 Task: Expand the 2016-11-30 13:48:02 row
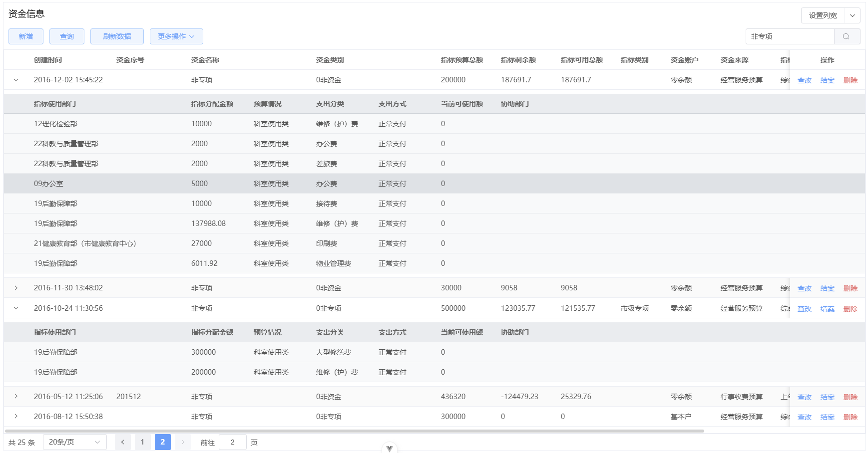click(16, 288)
